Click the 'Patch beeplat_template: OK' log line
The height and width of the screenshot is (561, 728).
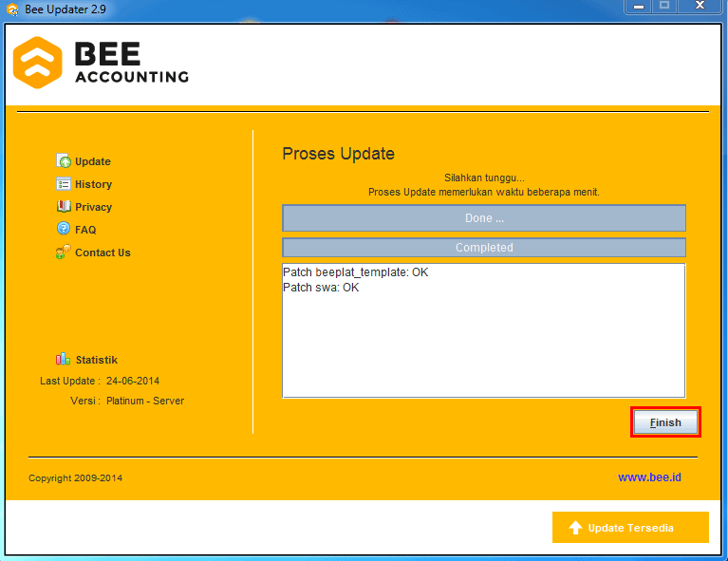tap(356, 272)
